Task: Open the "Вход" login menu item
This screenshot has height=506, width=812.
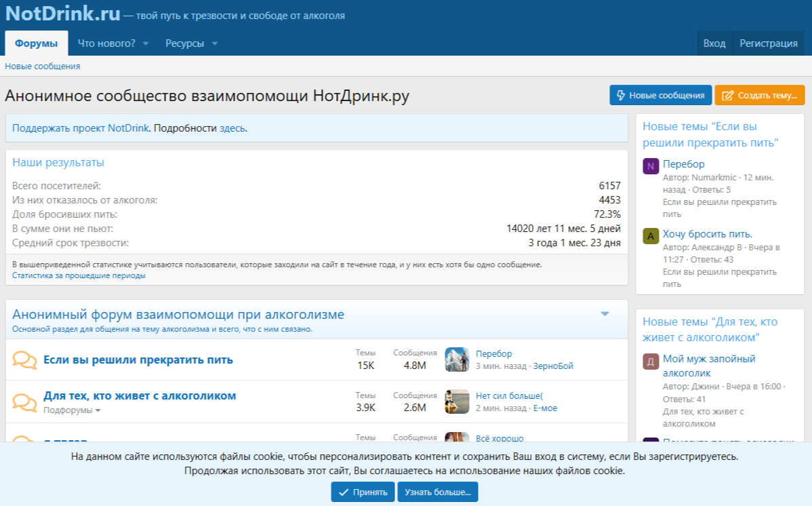Action: coord(714,43)
